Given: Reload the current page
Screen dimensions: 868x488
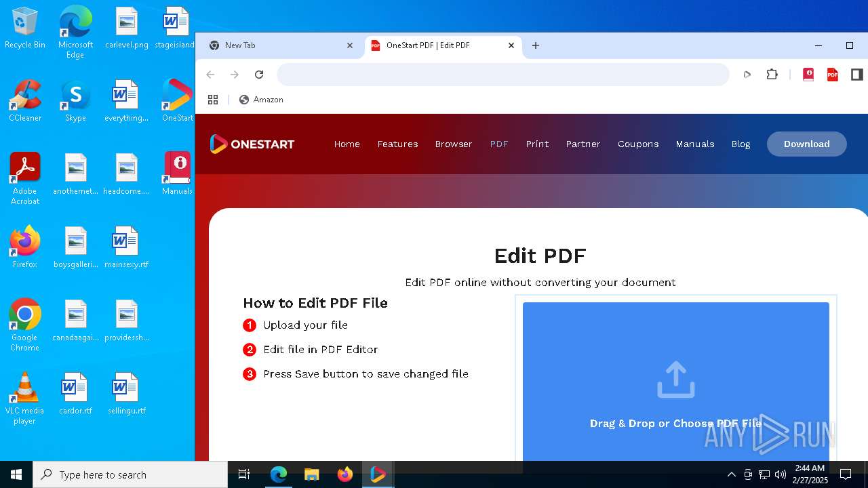Looking at the screenshot, I should coord(259,75).
